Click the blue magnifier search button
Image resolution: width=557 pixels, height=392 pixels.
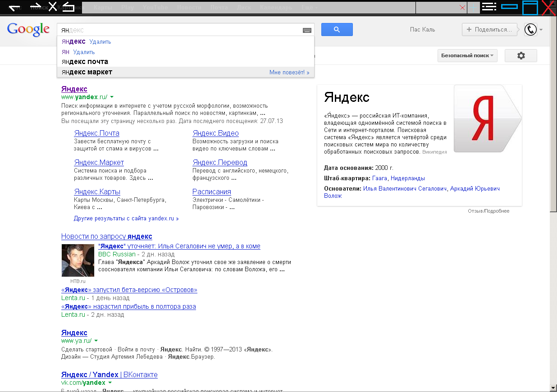pyautogui.click(x=337, y=30)
